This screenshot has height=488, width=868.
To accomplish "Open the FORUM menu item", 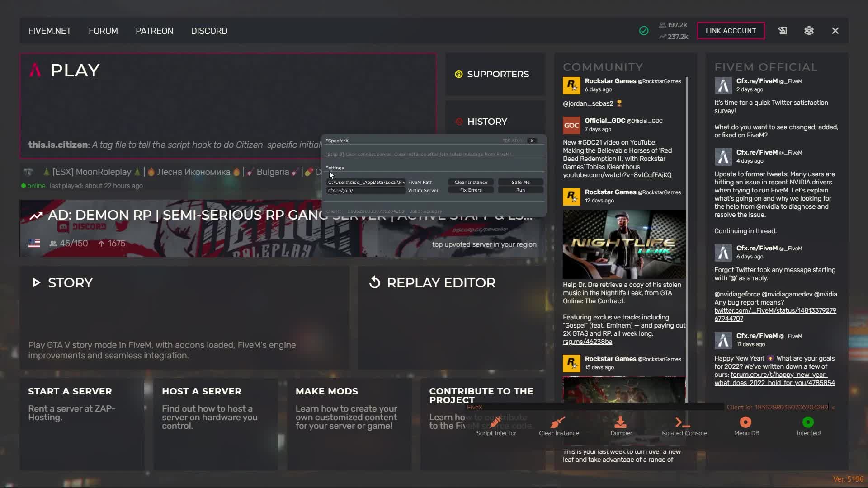I will (x=103, y=31).
